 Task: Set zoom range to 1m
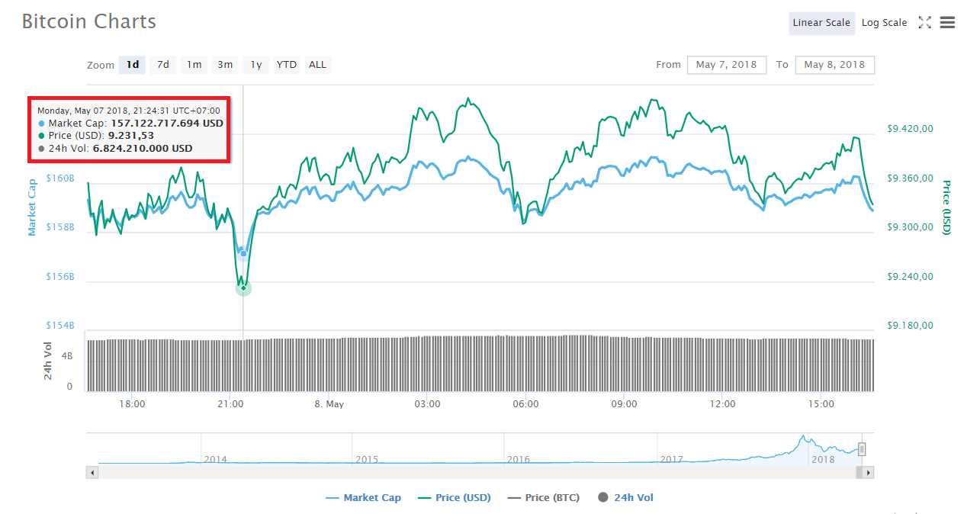(x=194, y=65)
